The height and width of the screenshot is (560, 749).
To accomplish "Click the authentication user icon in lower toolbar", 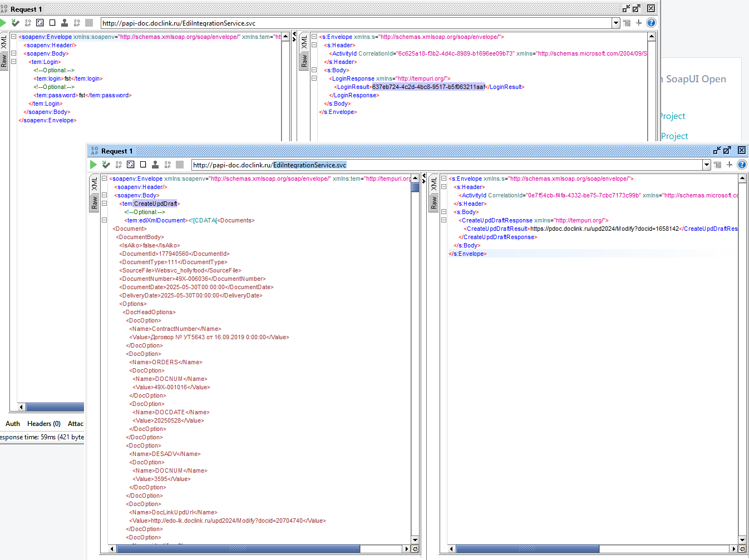I will [155, 165].
